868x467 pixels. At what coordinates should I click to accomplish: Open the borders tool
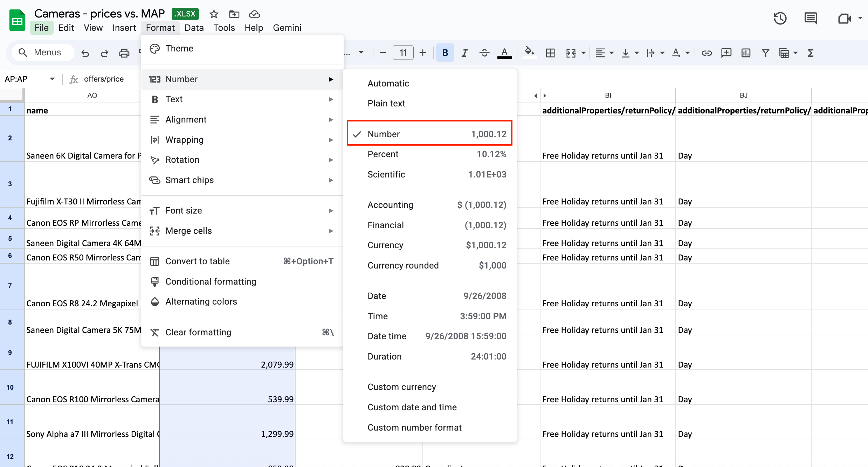550,53
